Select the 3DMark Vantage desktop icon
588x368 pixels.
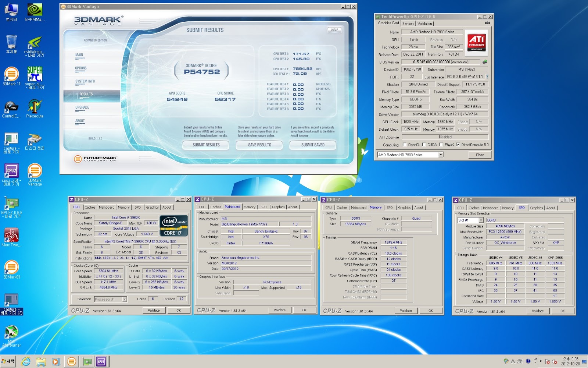(35, 175)
